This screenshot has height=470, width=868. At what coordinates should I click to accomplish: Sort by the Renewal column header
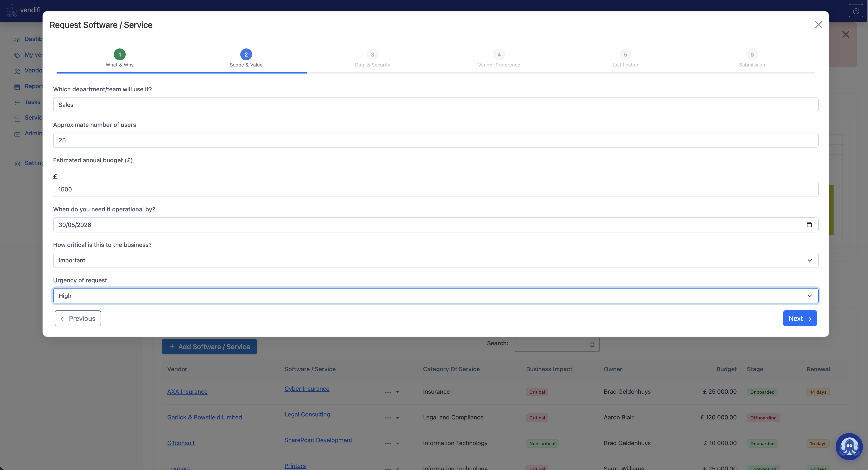818,369
